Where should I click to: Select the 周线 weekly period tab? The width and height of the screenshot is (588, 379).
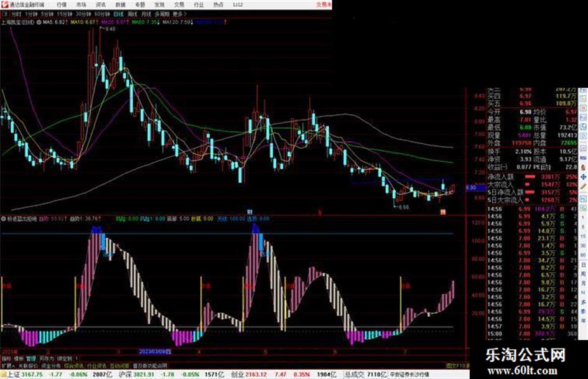pyautogui.click(x=133, y=14)
